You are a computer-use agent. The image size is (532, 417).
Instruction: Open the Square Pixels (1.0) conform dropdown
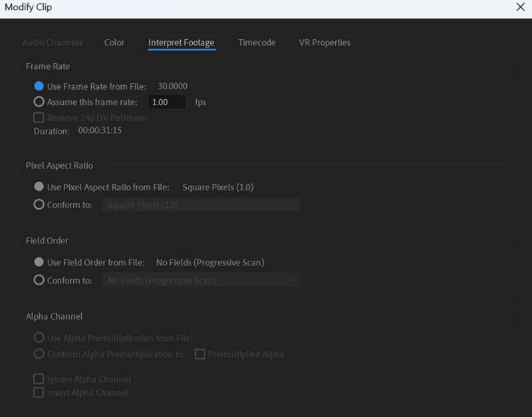(201, 205)
